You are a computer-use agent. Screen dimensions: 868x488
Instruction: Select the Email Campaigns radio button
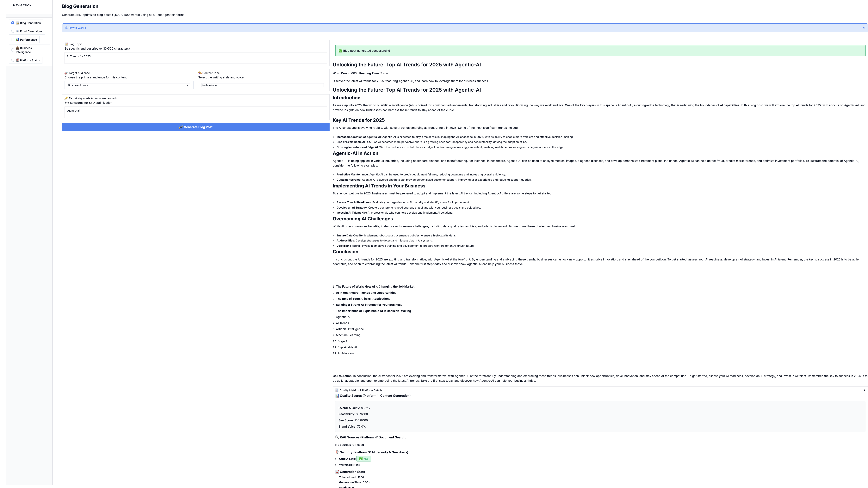point(13,31)
